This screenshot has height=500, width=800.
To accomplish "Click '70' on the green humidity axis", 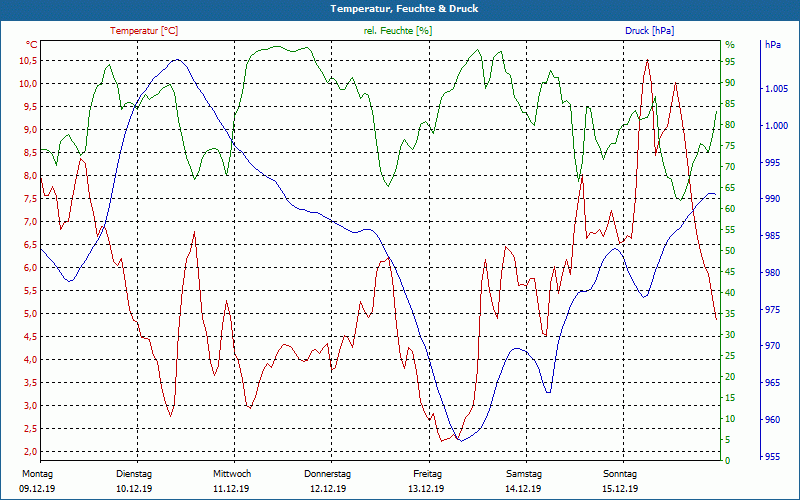I will (730, 167).
